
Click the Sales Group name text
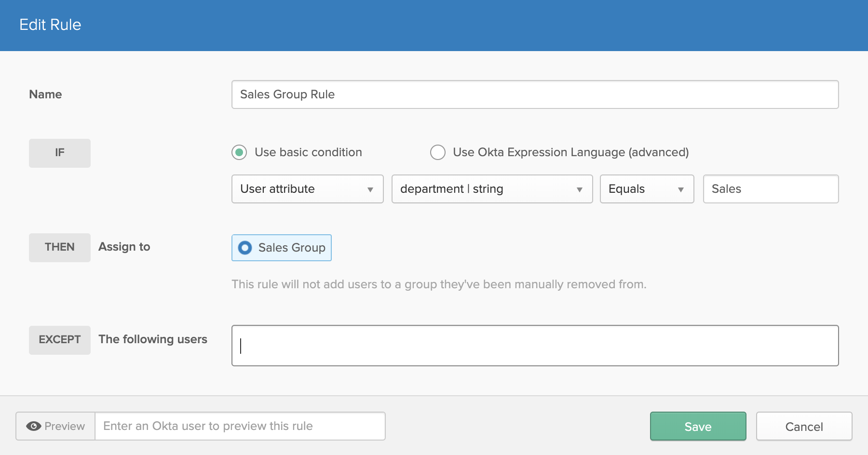tap(292, 248)
